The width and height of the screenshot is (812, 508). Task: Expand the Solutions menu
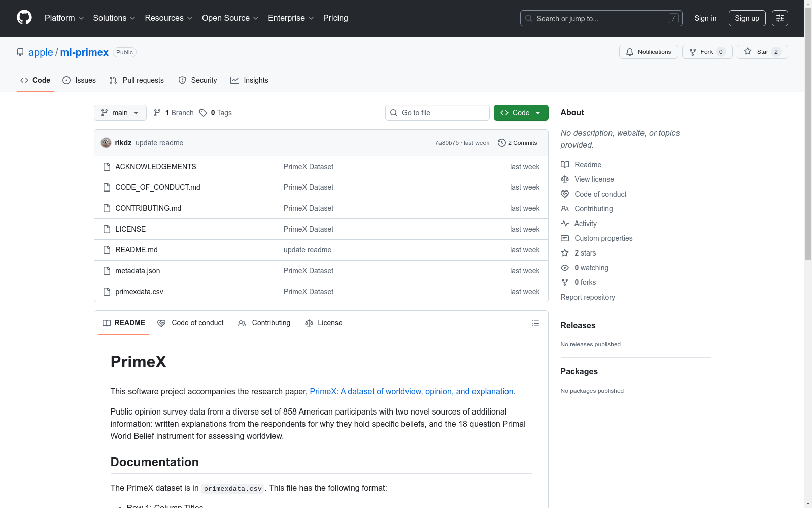[114, 18]
